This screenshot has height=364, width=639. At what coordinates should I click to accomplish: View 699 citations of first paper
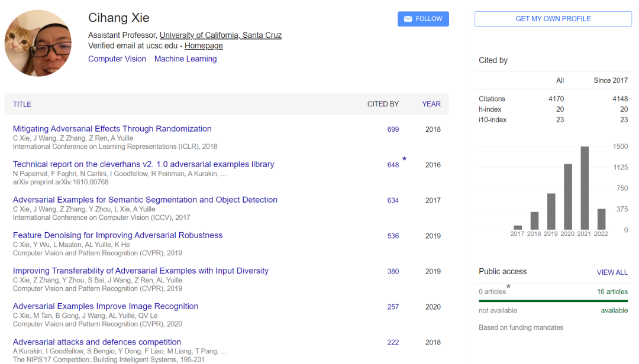pos(393,129)
